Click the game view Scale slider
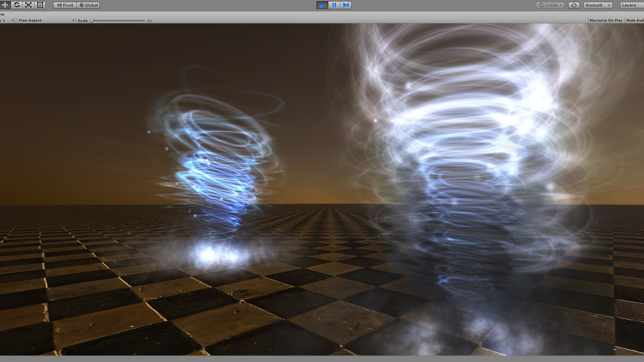Viewport: 644px width, 362px height. (x=118, y=21)
